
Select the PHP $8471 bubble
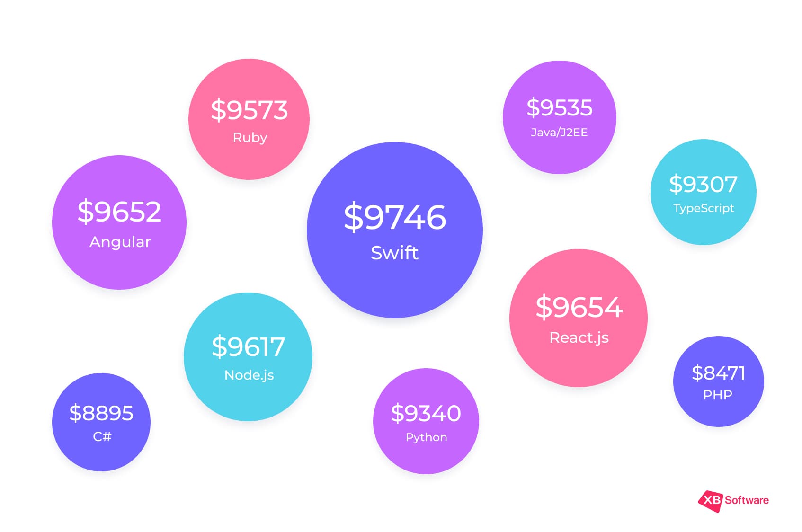[x=718, y=381]
